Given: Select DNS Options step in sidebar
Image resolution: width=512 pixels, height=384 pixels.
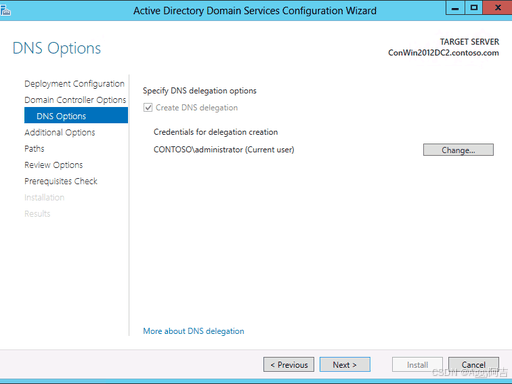Looking at the screenshot, I should click(76, 116).
